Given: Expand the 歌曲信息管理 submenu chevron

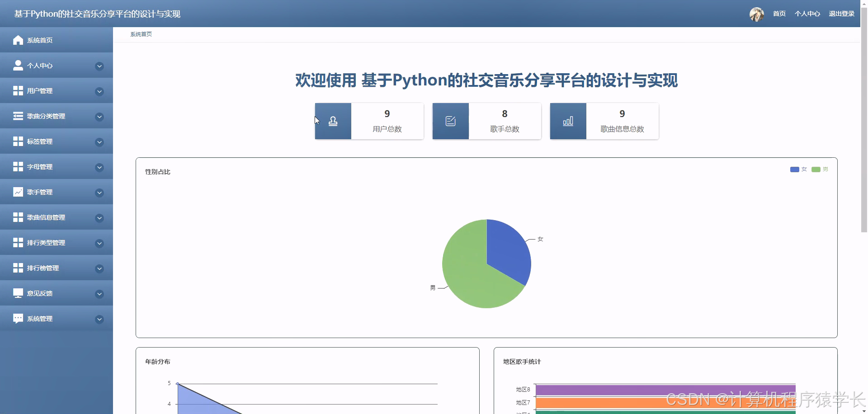Looking at the screenshot, I should (99, 218).
